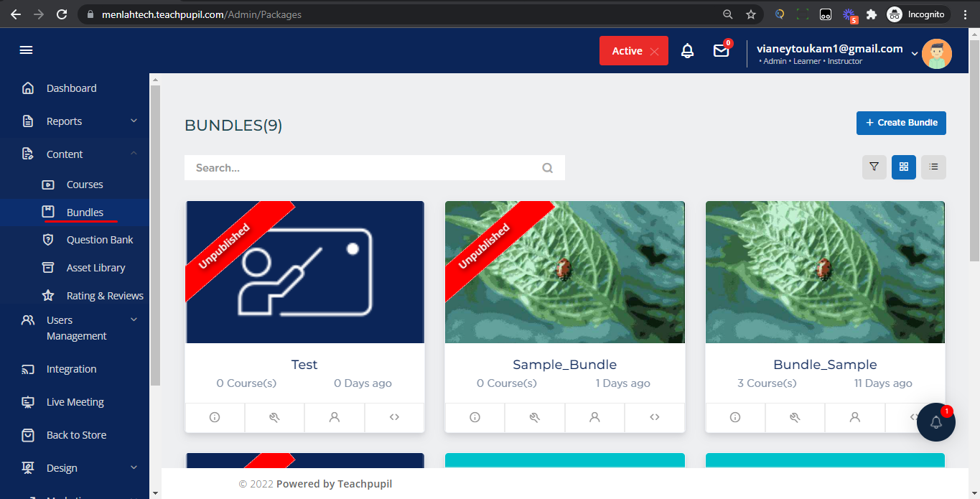Click the floating notification bell bubble

click(x=935, y=422)
